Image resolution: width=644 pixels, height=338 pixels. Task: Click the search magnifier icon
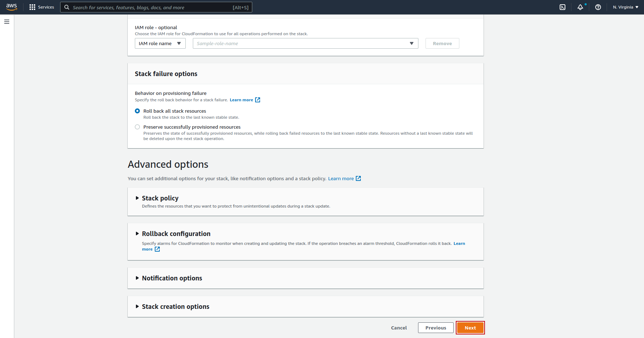coord(67,7)
